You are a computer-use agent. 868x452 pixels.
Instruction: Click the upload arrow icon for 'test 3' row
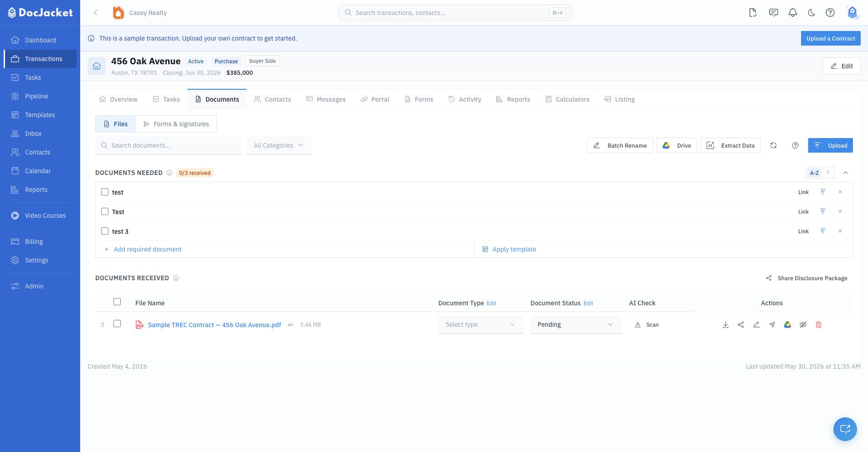[823, 231]
